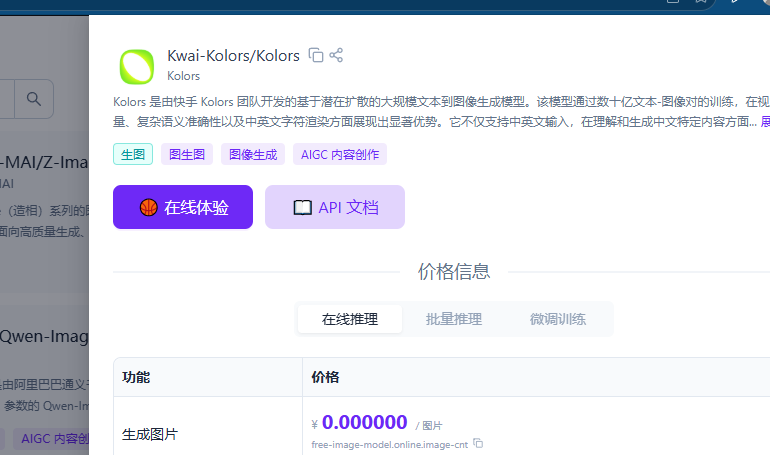Click the AIGC 内容创作 tag

(x=340, y=154)
